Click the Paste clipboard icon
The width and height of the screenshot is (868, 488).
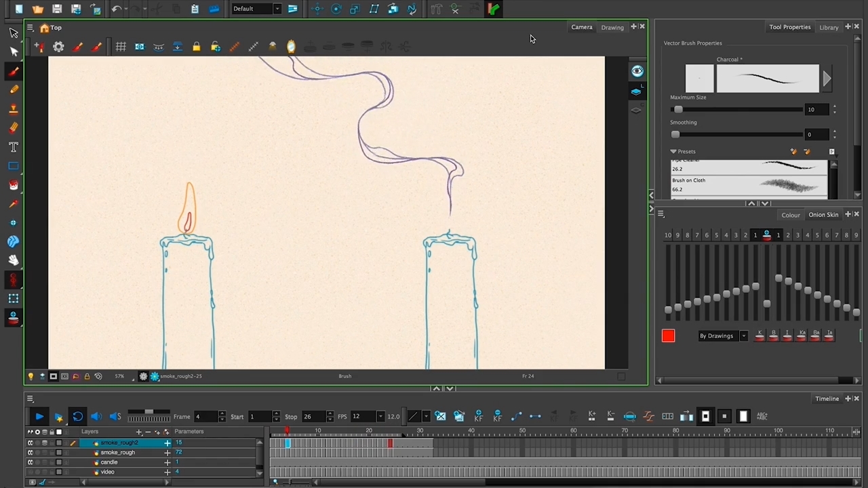pyautogui.click(x=195, y=9)
